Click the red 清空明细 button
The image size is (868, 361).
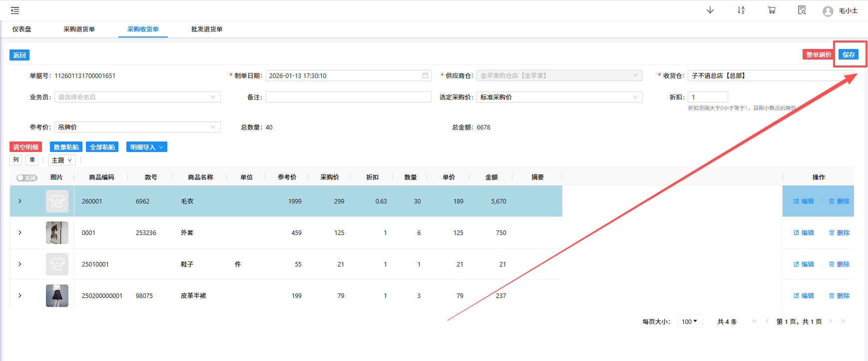tap(25, 147)
